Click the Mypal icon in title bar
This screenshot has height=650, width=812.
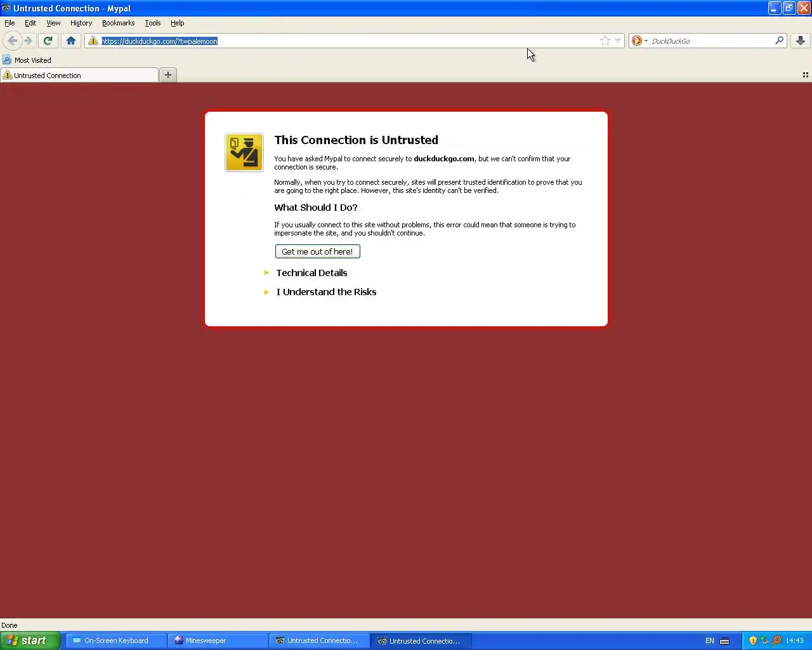tap(6, 8)
